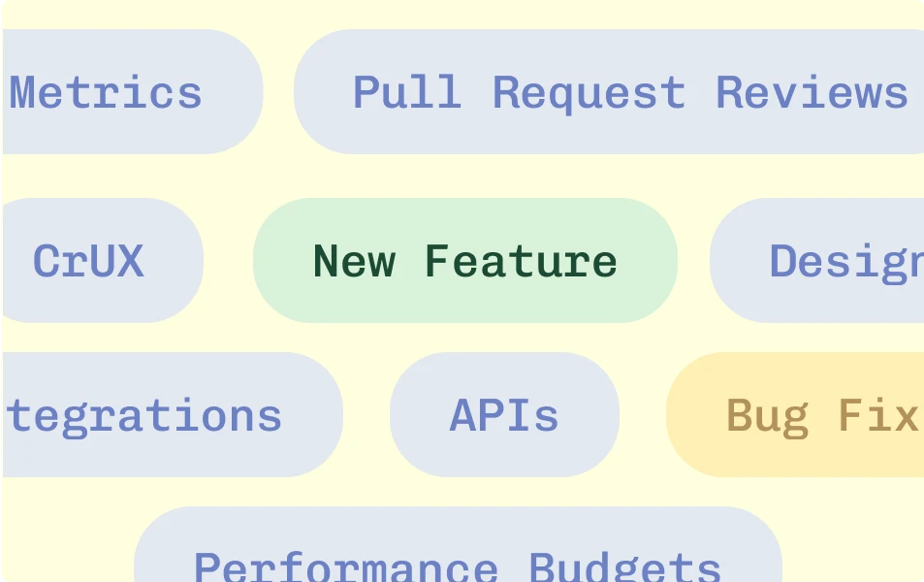
Task: Click the word Pull in the top pill
Action: click(407, 92)
